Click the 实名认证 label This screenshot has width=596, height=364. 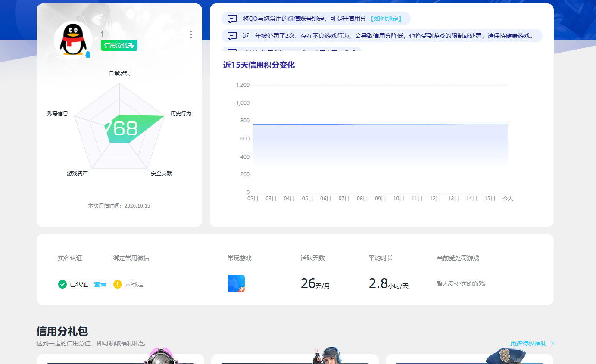70,258
